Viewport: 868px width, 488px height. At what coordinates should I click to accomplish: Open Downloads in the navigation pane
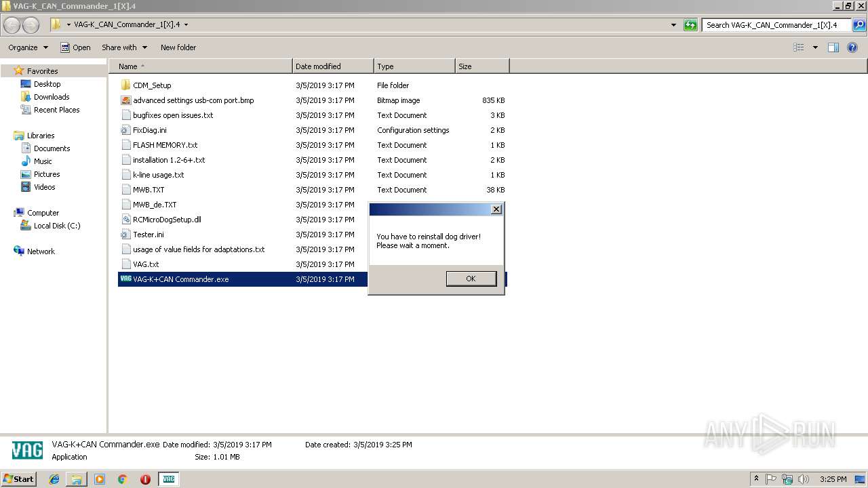coord(52,97)
